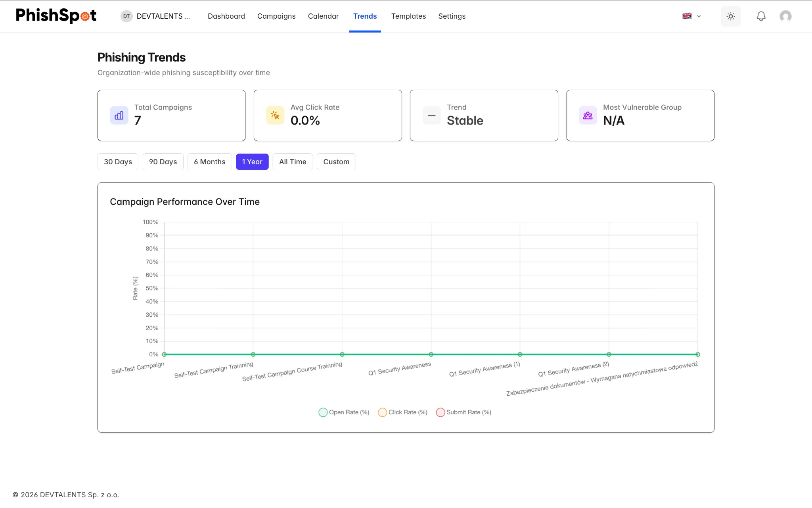
Task: Toggle Click Rate (%) series in legend
Action: [x=402, y=412]
